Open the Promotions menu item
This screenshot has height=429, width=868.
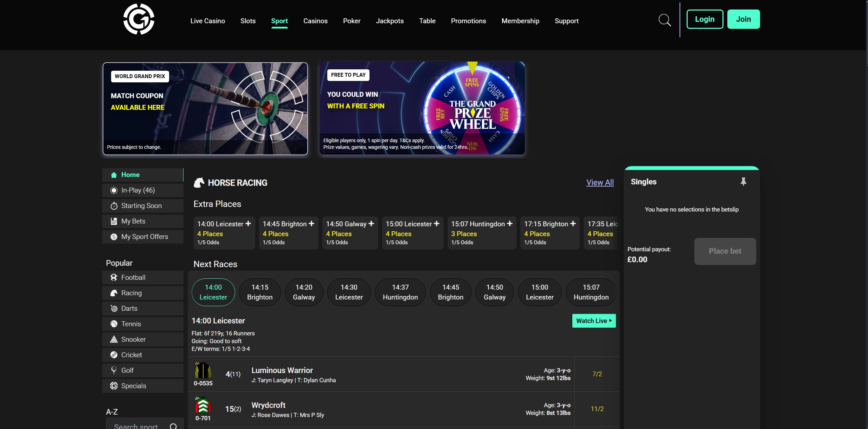pyautogui.click(x=468, y=21)
